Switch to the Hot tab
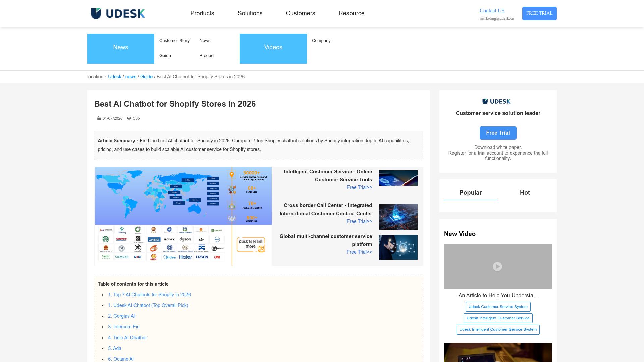 525,193
